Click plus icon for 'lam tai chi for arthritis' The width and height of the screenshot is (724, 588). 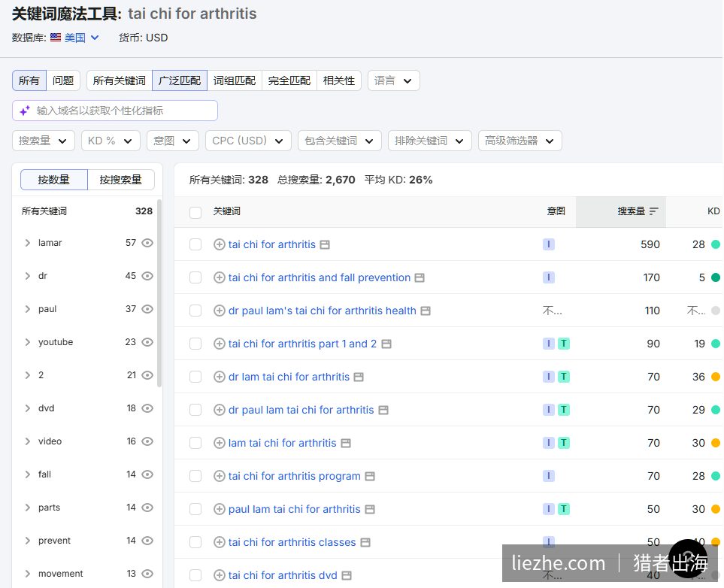[x=220, y=443]
